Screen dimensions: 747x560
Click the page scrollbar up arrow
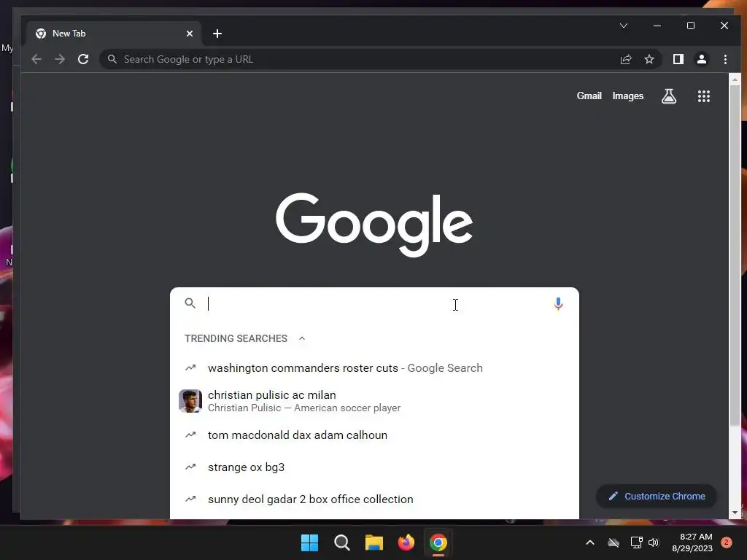coord(735,79)
